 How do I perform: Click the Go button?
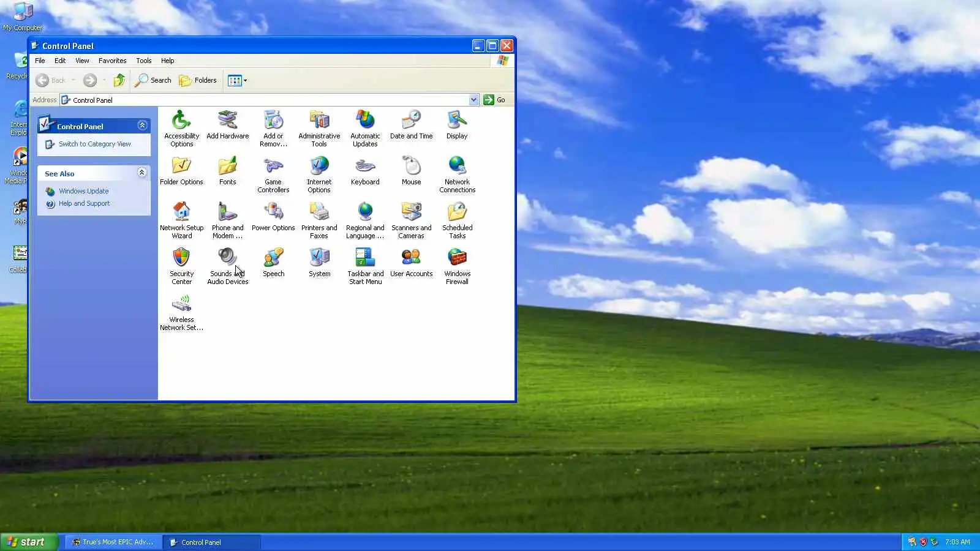tap(494, 100)
